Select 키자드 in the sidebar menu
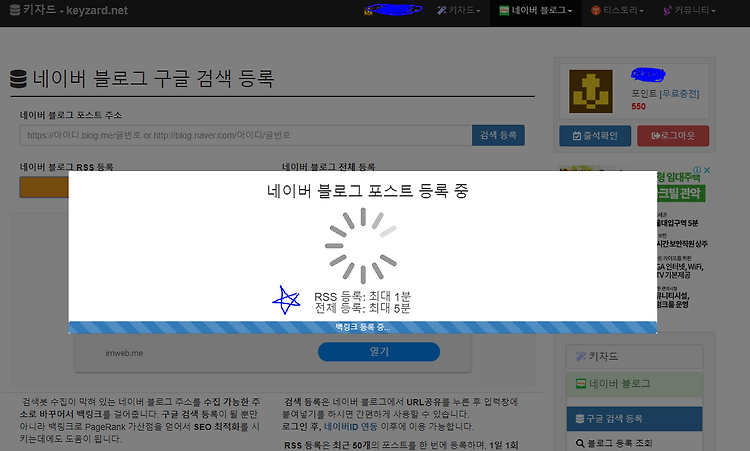 634,356
